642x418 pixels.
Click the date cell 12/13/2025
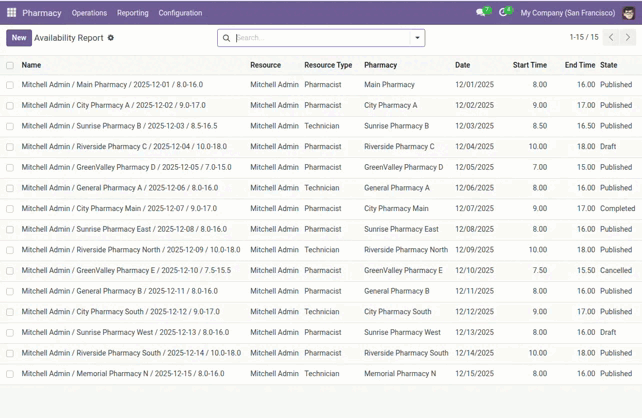click(475, 332)
